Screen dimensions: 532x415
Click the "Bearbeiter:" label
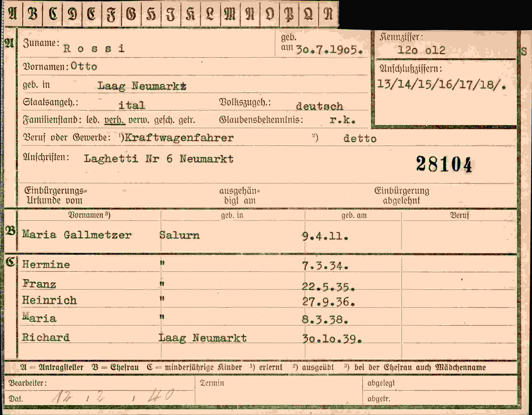pos(27,383)
